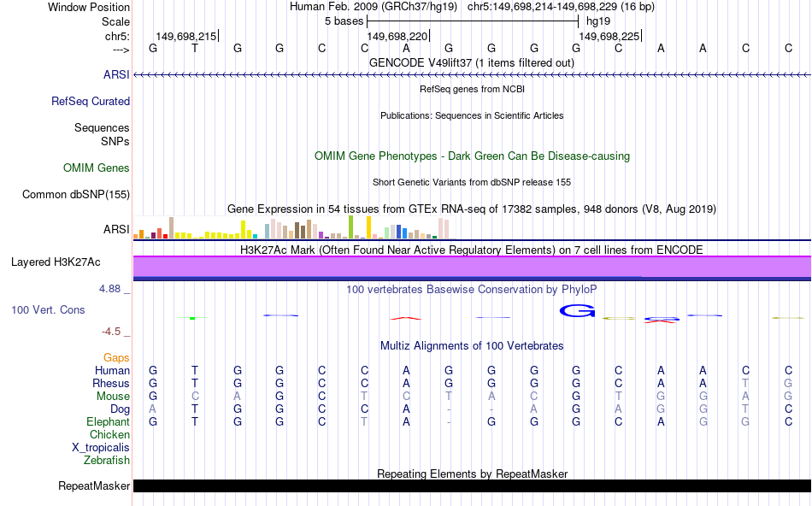This screenshot has height=506, width=812.
Task: Select the Elephant species row label
Action: pos(108,421)
